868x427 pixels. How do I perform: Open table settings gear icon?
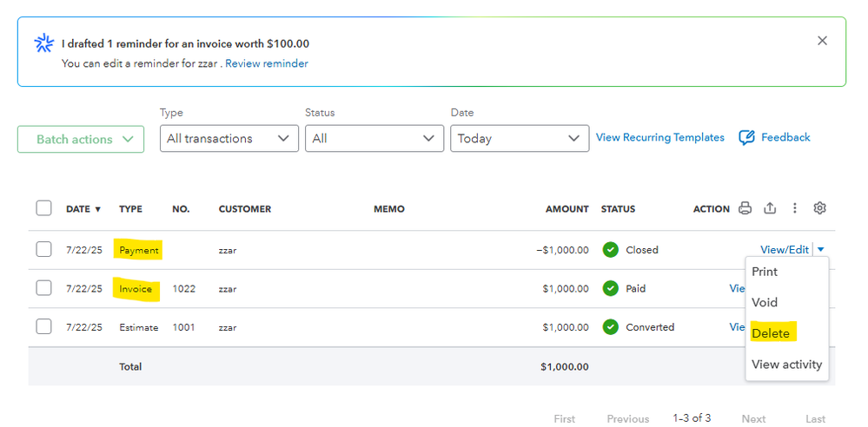819,208
